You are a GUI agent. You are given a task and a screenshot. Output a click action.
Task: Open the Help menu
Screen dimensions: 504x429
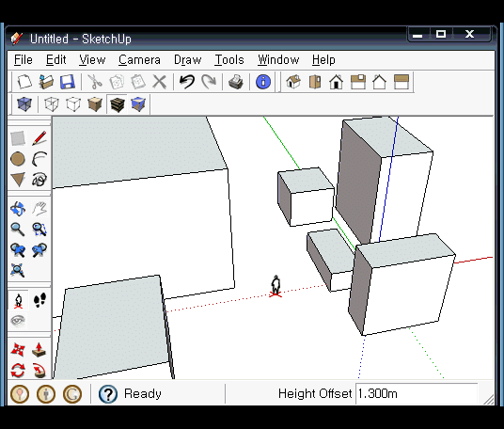(323, 60)
